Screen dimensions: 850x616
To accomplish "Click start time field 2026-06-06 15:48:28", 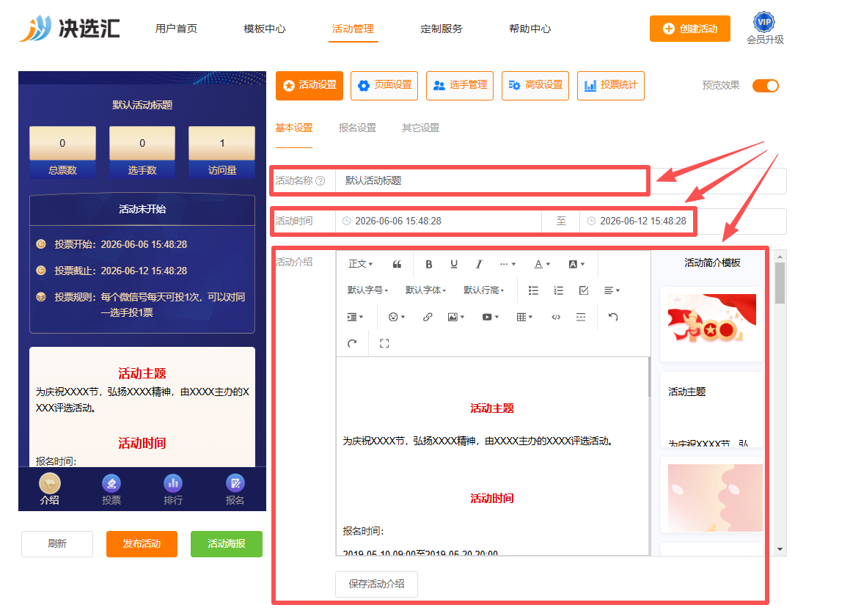I will click(438, 221).
